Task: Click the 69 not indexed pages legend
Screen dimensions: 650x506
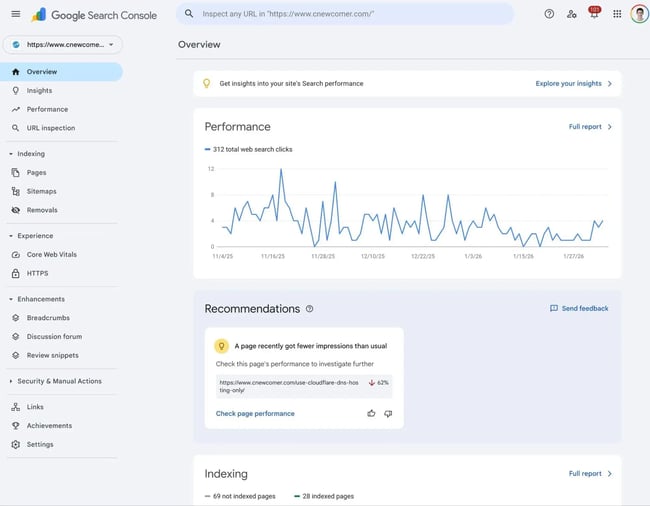Action: pyautogui.click(x=240, y=496)
